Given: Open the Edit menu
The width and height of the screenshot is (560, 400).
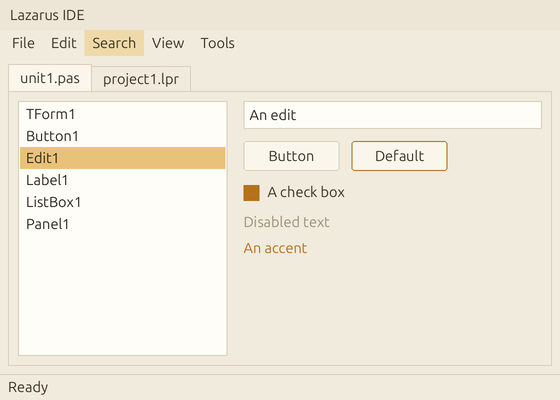Looking at the screenshot, I should [x=64, y=43].
